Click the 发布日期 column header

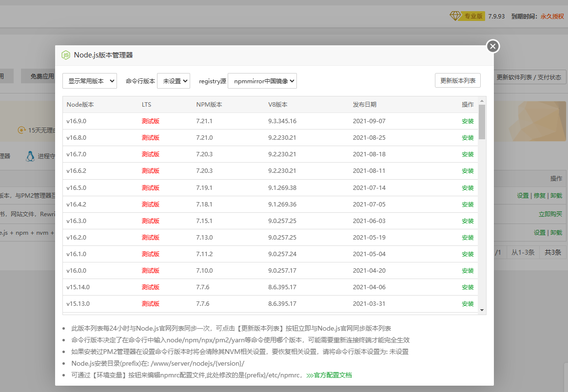pyautogui.click(x=364, y=104)
